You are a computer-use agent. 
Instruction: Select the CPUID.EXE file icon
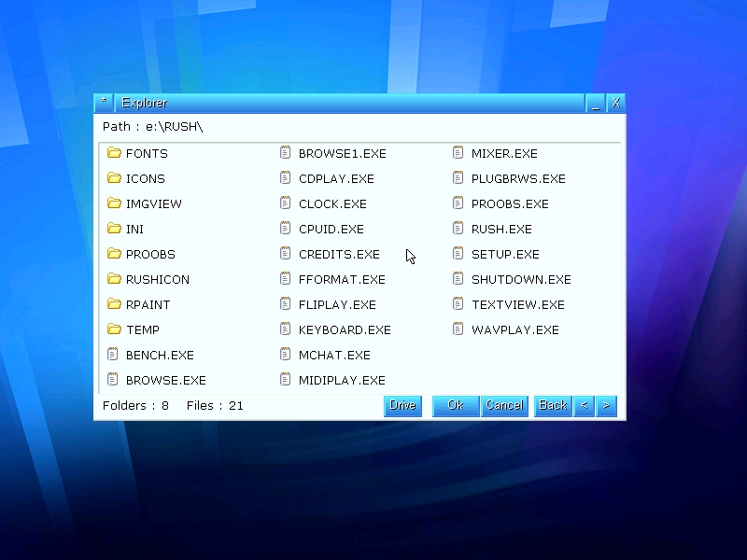tap(285, 228)
